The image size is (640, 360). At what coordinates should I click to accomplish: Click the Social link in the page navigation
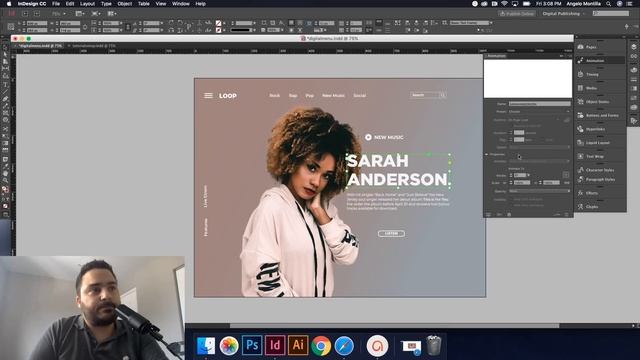tap(359, 96)
